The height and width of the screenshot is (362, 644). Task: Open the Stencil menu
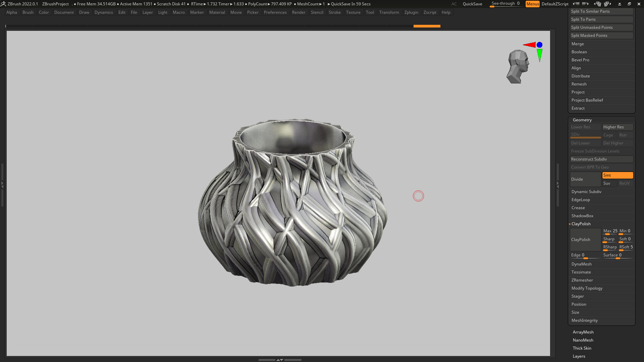coord(317,12)
